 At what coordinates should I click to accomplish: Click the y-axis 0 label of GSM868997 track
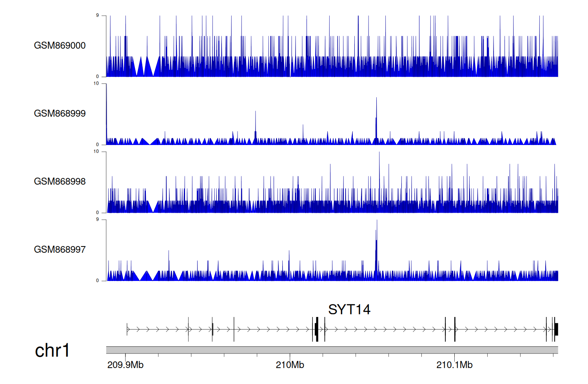click(97, 281)
